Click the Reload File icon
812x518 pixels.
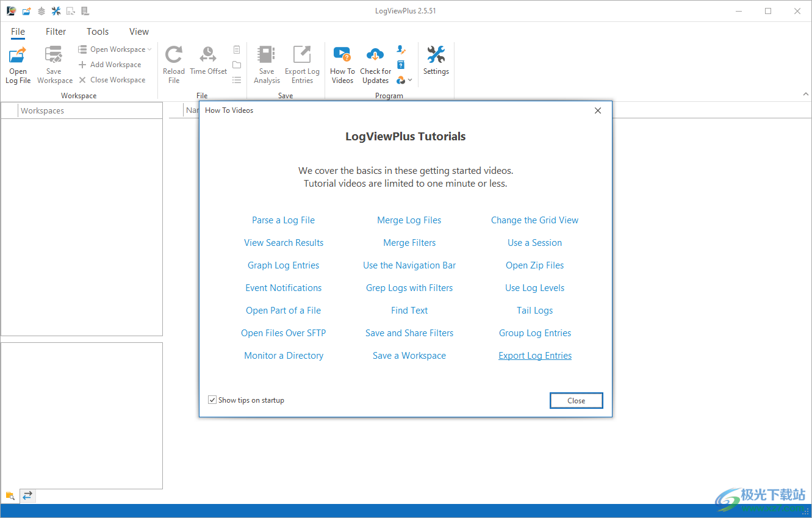point(174,55)
